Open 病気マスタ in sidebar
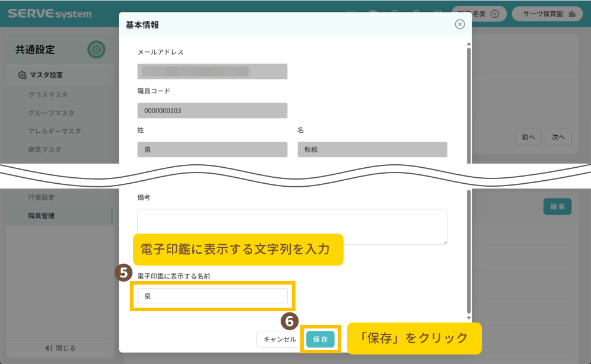Screen dimensions: 591x364 pos(45,149)
